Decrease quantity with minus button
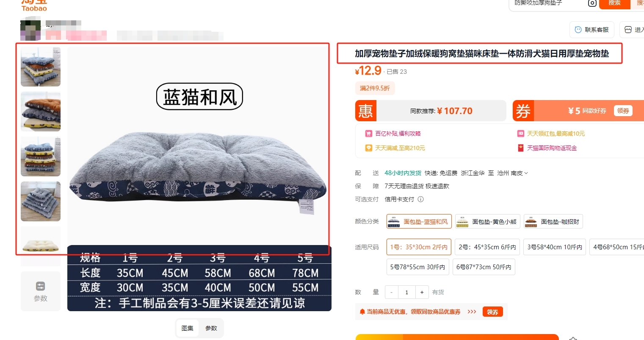 pyautogui.click(x=391, y=292)
